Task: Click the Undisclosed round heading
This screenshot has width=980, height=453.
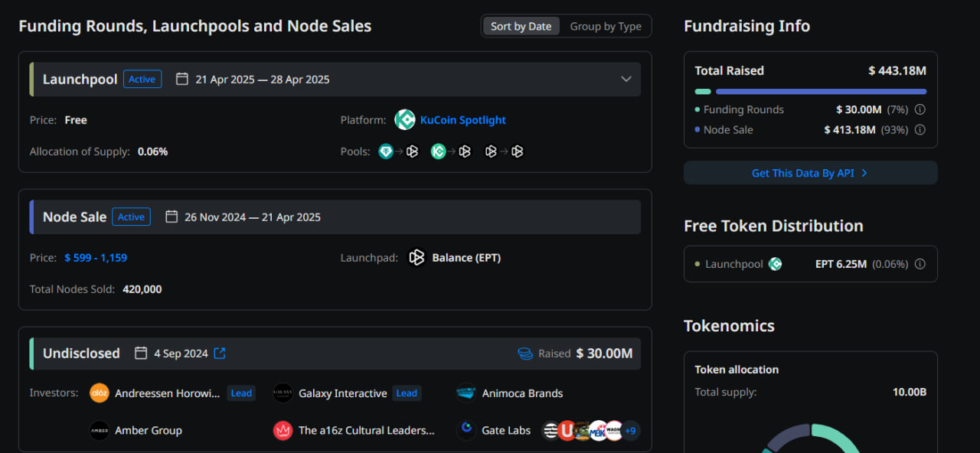Action: (x=81, y=353)
